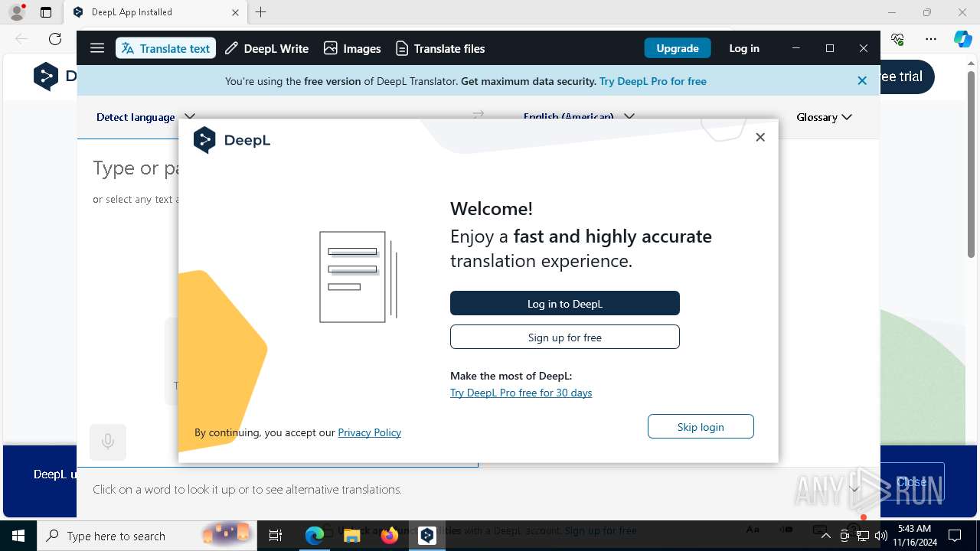Close the DeepL App Installed tab
Screen dimensions: 980x551
(x=236, y=12)
